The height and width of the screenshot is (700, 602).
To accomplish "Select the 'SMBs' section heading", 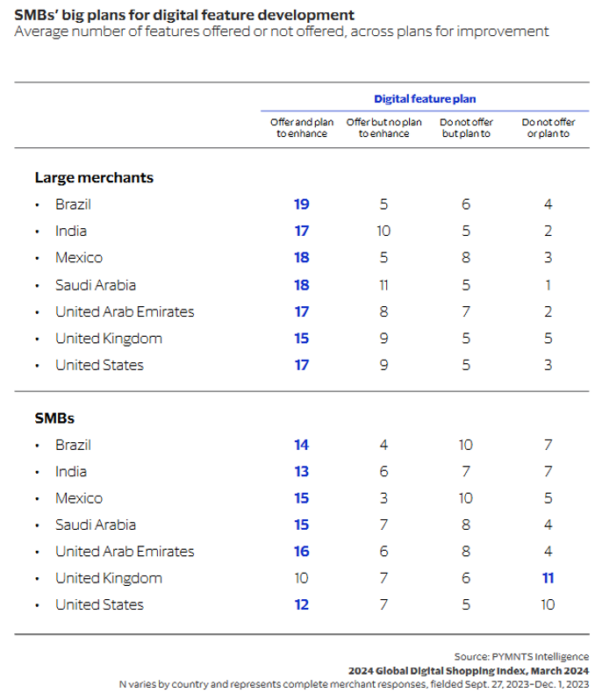I will coord(55,418).
